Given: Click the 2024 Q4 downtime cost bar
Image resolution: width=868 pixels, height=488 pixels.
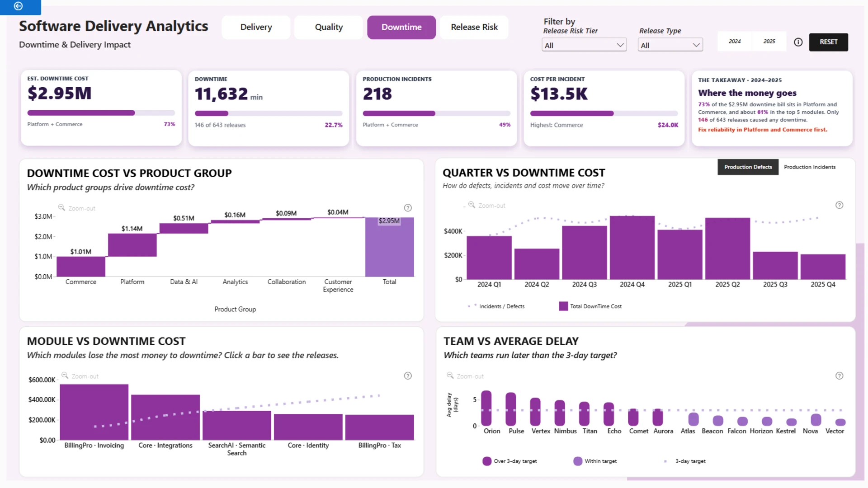Looking at the screenshot, I should (x=632, y=248).
